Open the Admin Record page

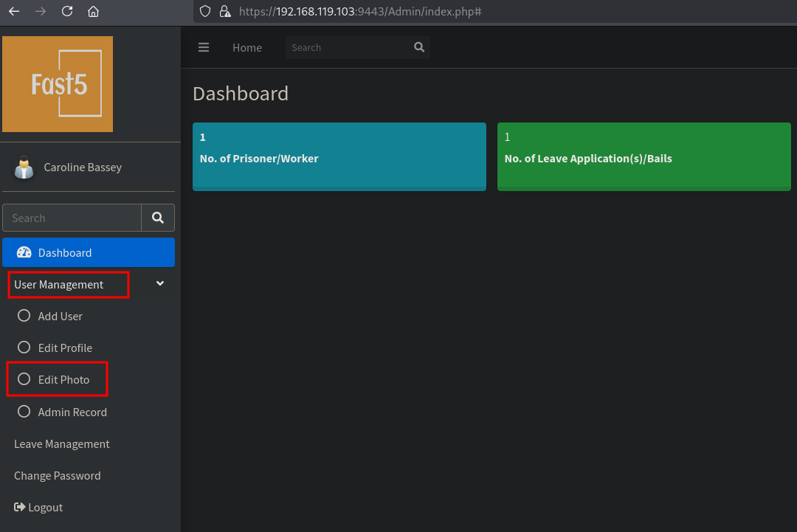click(72, 412)
